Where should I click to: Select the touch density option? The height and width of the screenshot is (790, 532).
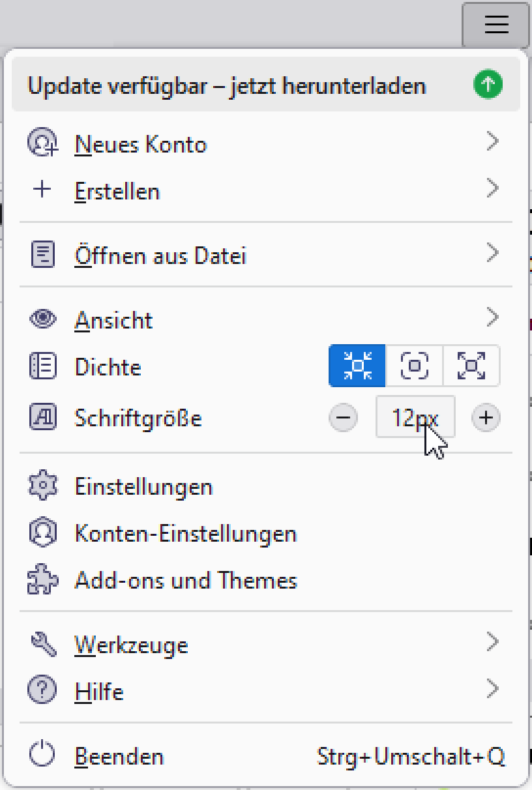coord(471,366)
